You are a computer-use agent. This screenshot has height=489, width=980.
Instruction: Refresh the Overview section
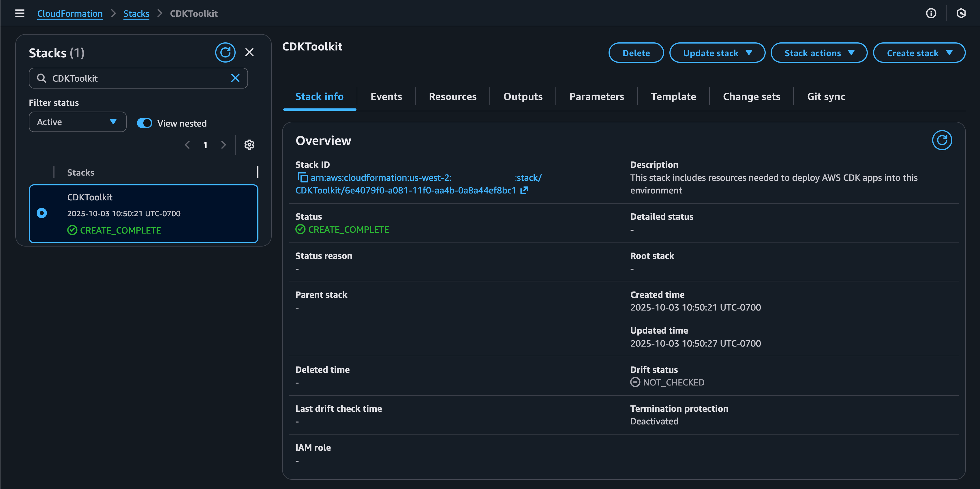pos(942,140)
